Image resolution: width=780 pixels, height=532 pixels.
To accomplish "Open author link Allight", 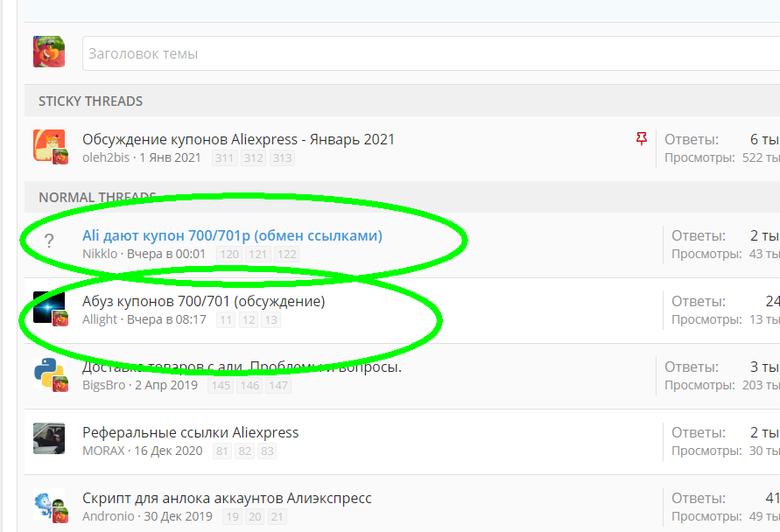I will click(100, 319).
